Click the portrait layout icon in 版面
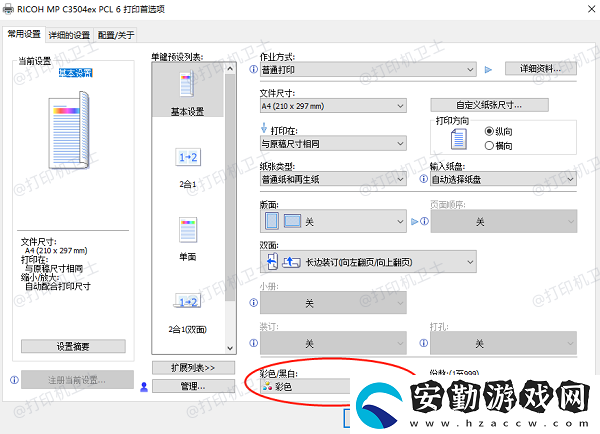 (x=272, y=221)
